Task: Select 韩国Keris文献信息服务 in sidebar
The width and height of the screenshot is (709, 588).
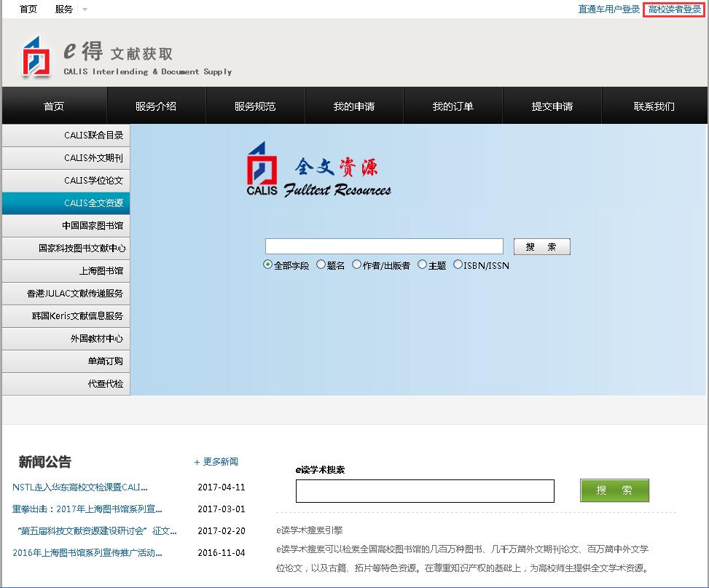Action: [x=66, y=316]
